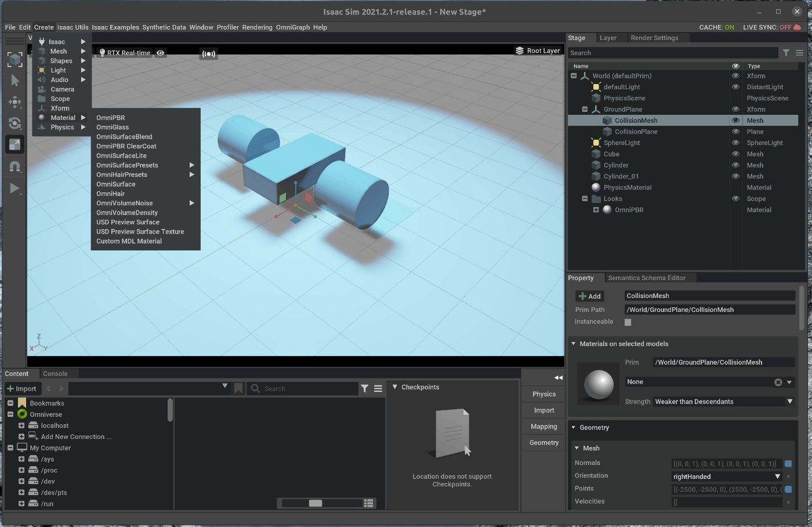812x527 pixels.
Task: Toggle the Snap magnet tool
Action: pos(15,167)
